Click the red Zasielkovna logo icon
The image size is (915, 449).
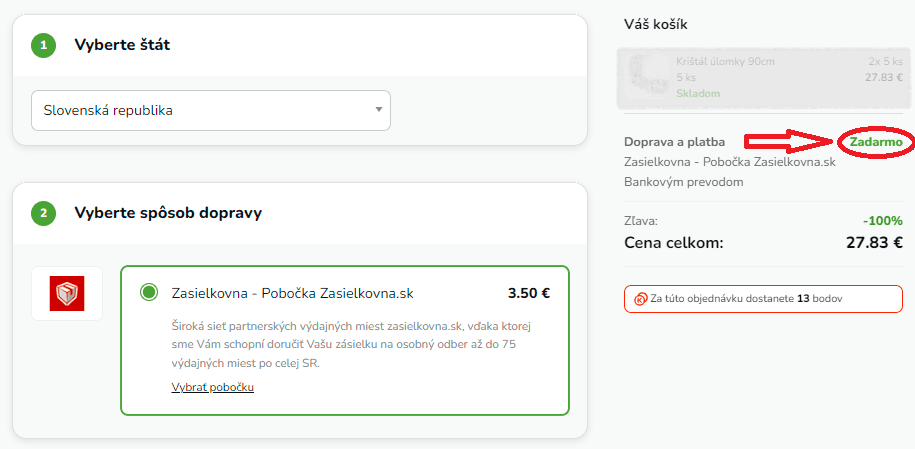pyautogui.click(x=67, y=293)
